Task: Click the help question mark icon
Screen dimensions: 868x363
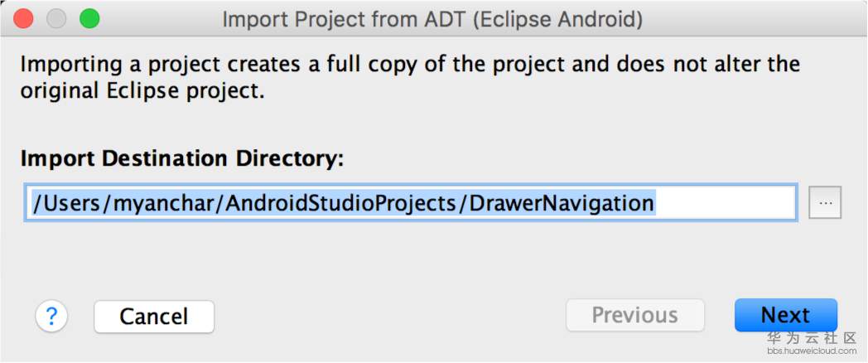Action: click(51, 316)
